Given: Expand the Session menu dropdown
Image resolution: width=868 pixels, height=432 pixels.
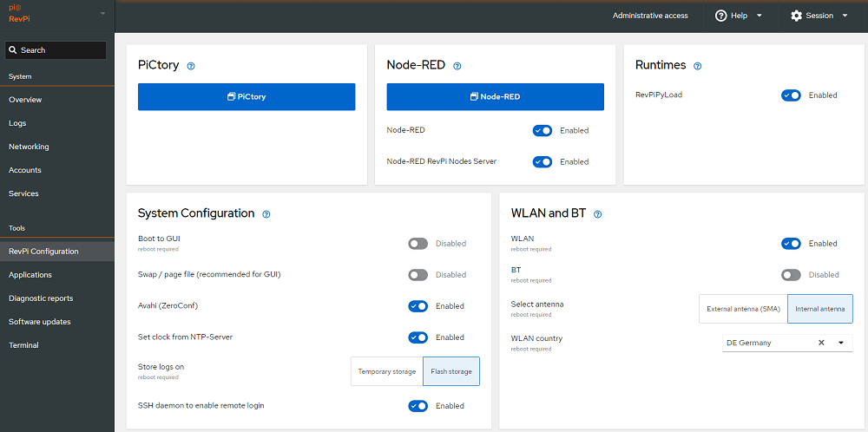Looking at the screenshot, I should tap(845, 16).
